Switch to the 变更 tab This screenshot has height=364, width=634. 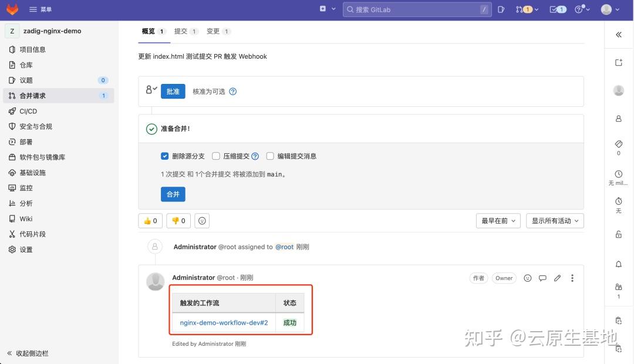pyautogui.click(x=213, y=31)
